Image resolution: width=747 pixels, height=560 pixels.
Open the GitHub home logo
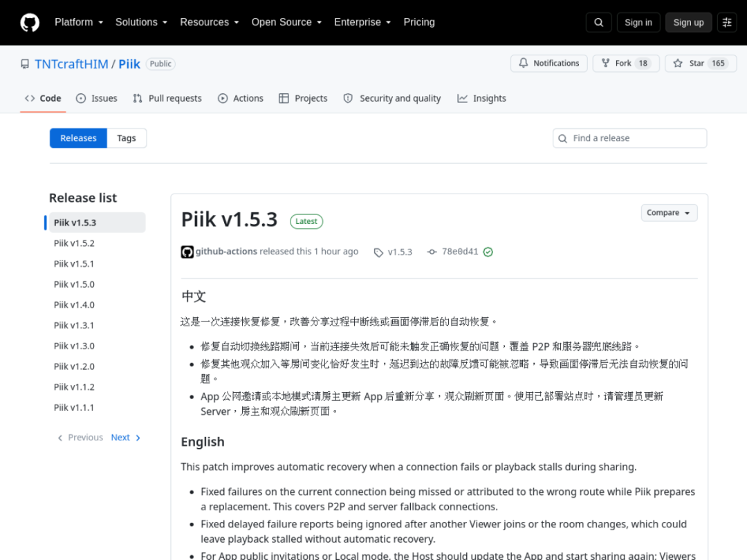tap(30, 22)
